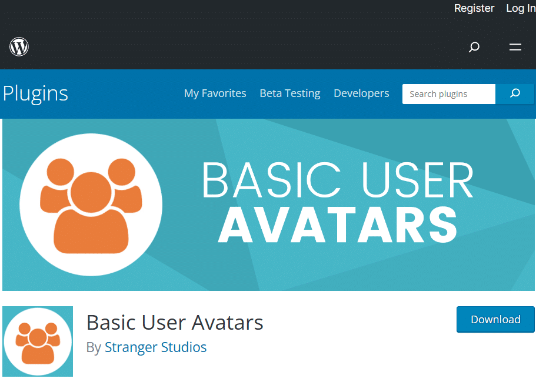Open the site search magnifier icon
The image size is (536, 392).
(474, 47)
